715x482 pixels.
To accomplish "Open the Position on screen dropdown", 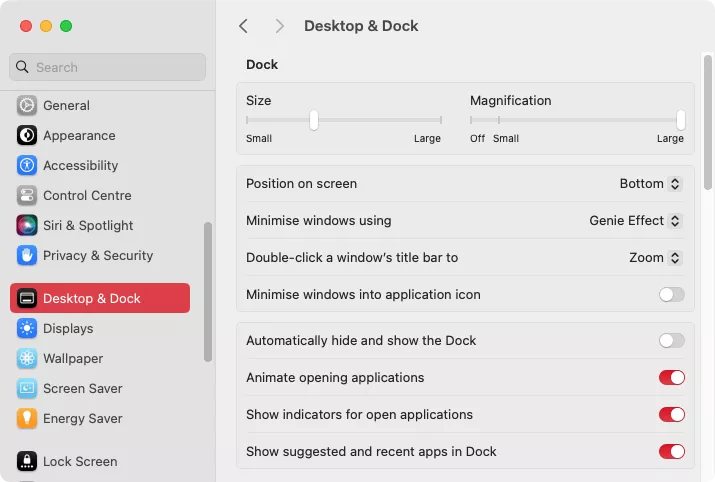I will (650, 184).
